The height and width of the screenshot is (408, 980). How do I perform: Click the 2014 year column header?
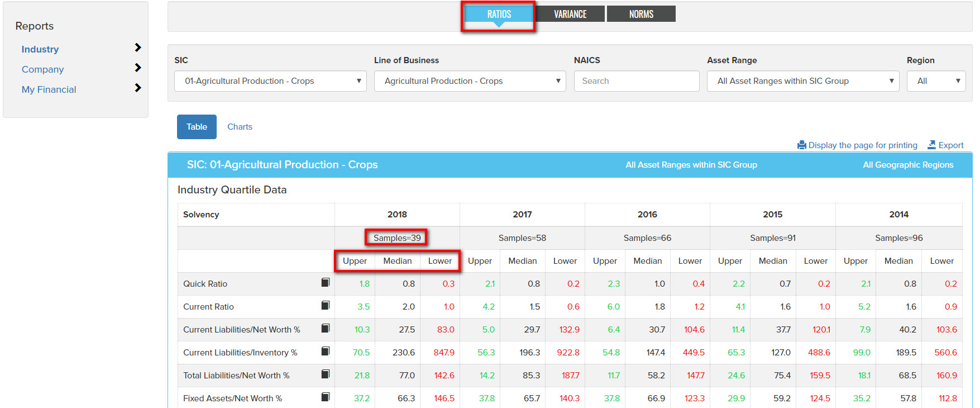[899, 215]
